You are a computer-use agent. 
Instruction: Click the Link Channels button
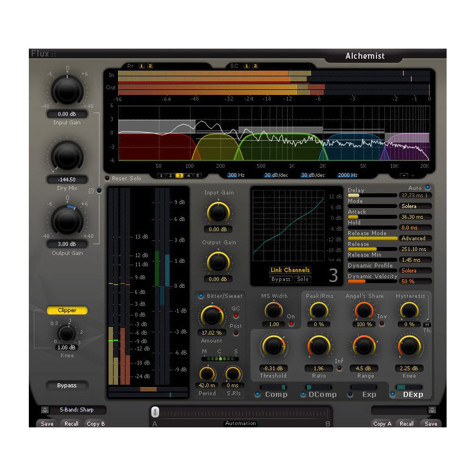[x=290, y=270]
